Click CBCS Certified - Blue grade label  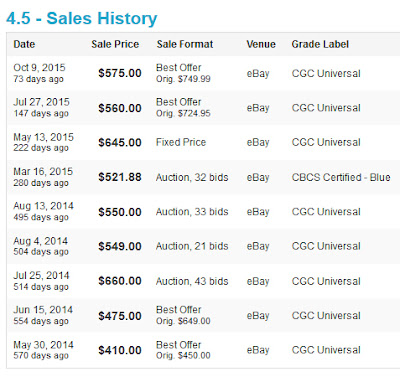tap(341, 177)
